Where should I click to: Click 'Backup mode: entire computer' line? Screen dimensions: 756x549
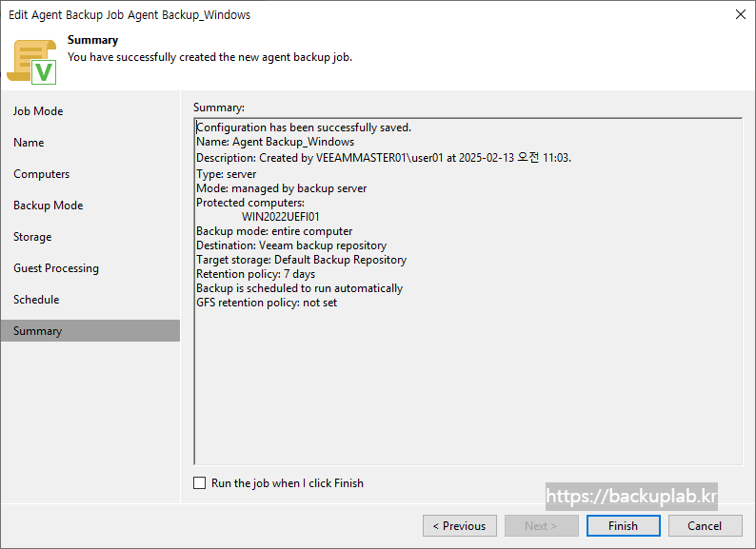274,231
